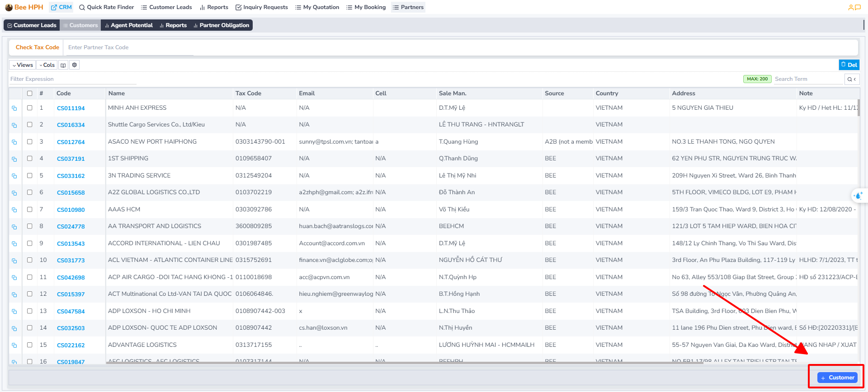Click the floating water drop theme icon
868x392 pixels.
point(858,196)
